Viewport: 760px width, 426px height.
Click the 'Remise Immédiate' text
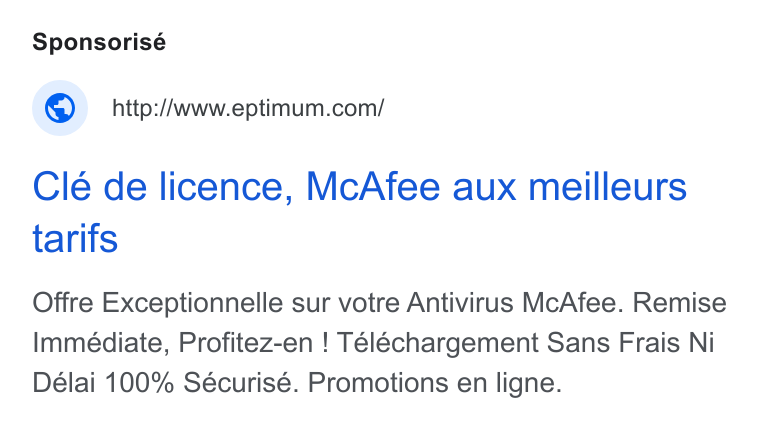380,323
